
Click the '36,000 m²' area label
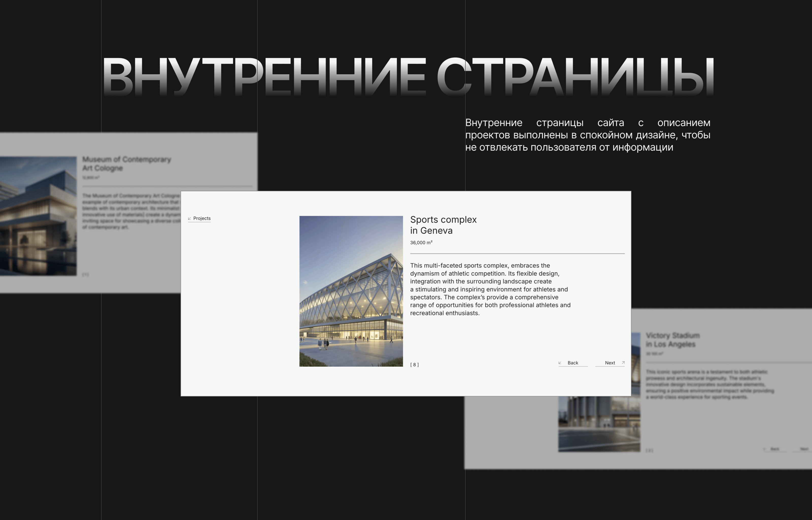pyautogui.click(x=421, y=242)
